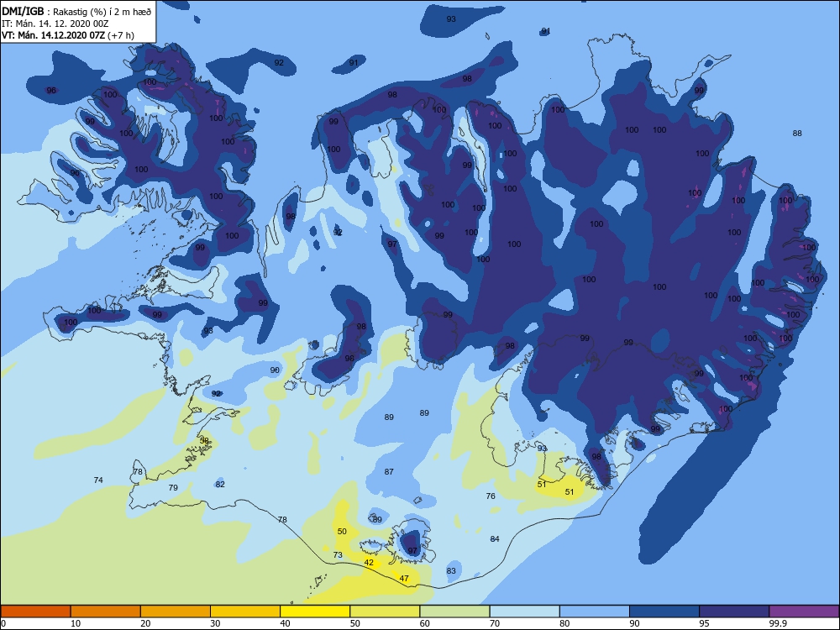The height and width of the screenshot is (630, 840).
Task: Click the 90–95 dark blue legend swatch
Action: point(664,612)
